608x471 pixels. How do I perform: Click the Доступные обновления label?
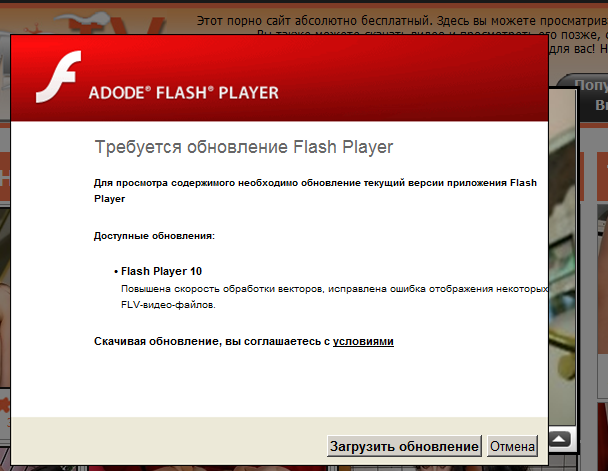point(154,236)
